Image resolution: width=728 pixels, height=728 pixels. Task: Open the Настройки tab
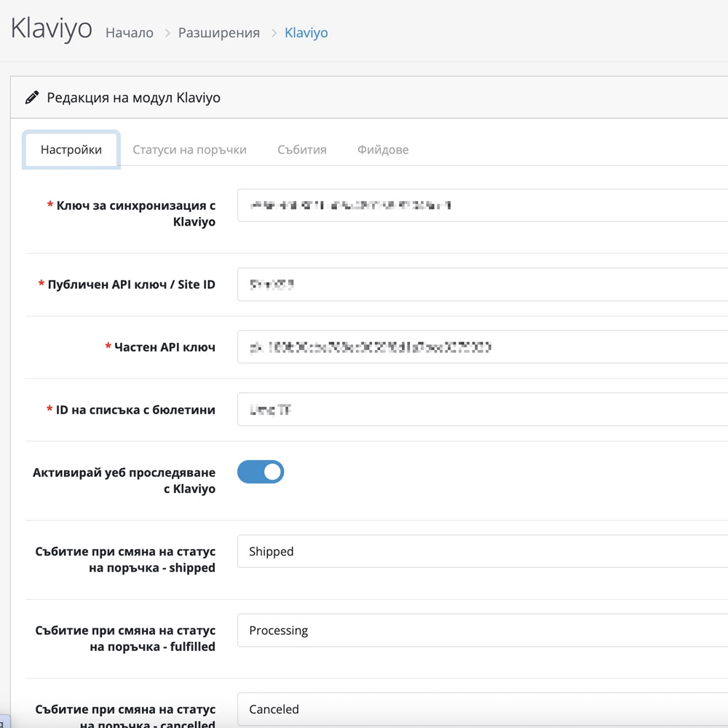point(71,149)
